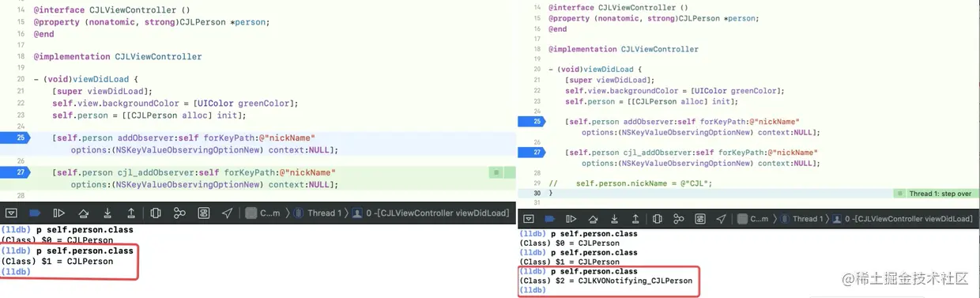Open Environment Overrides in left Xcode window

click(203, 213)
